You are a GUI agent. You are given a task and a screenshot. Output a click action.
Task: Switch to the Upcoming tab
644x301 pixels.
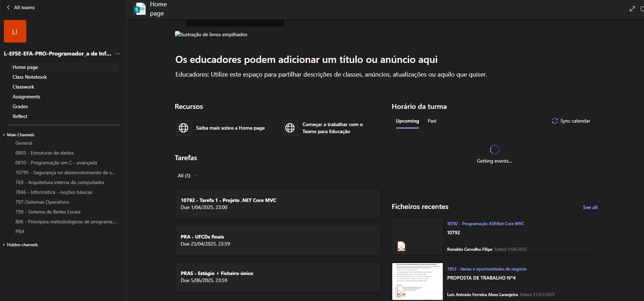click(407, 121)
